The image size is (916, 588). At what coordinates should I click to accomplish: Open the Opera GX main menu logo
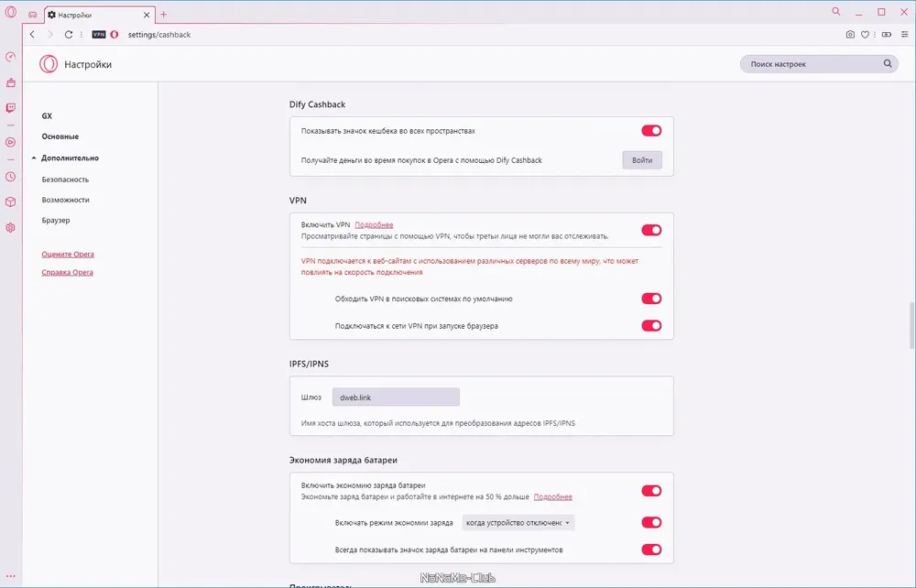(10, 11)
